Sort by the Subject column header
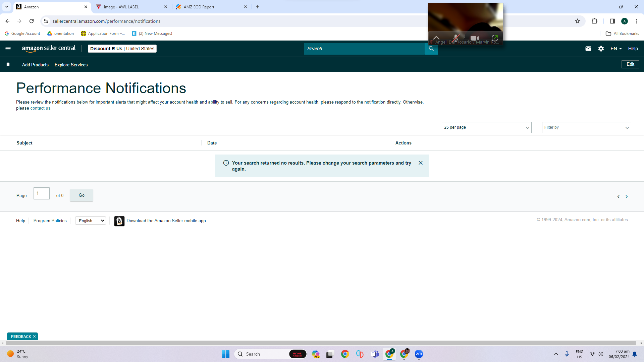 (24, 143)
